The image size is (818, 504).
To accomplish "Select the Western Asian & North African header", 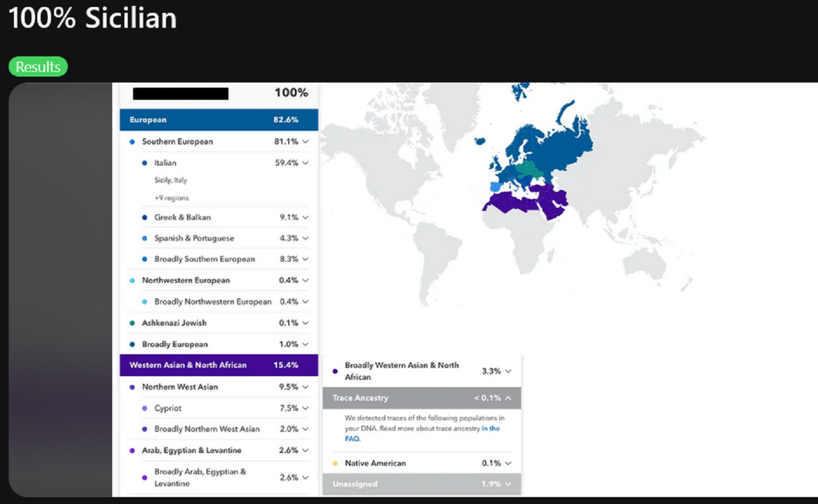I will [x=219, y=365].
